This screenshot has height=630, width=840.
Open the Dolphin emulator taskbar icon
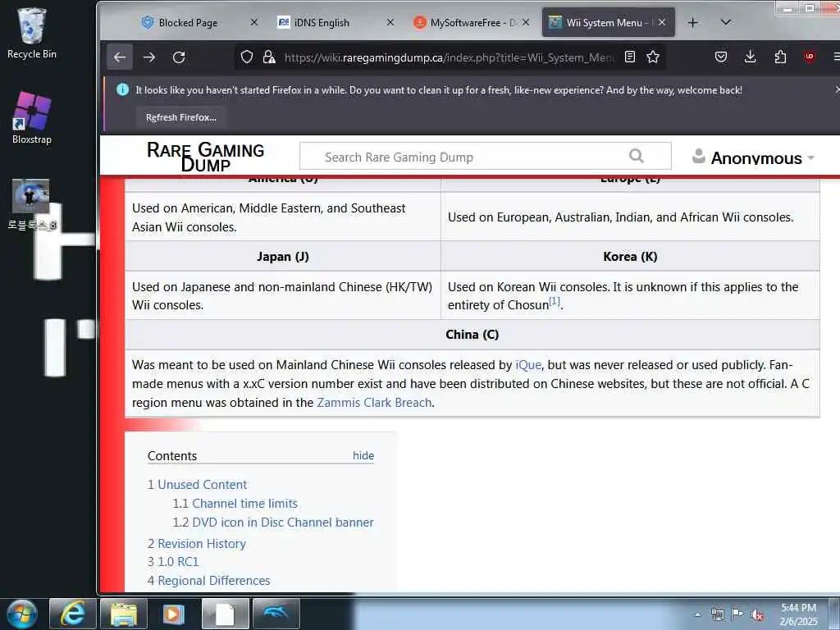[x=276, y=614]
